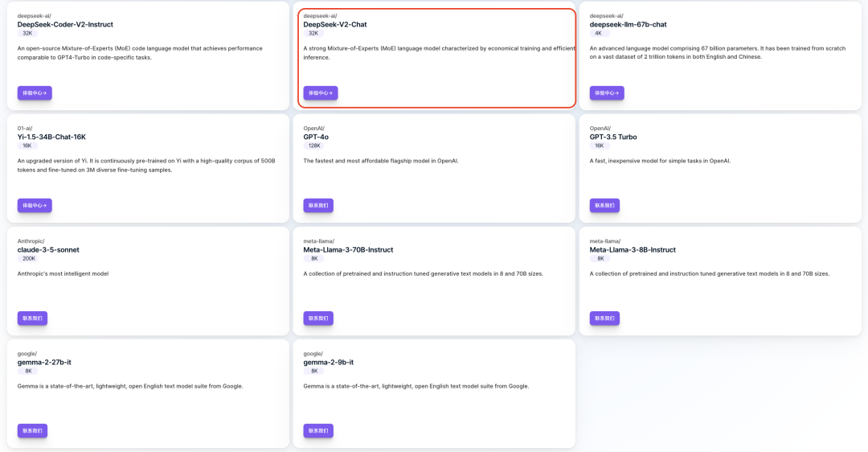Viewport: 868px width, 452px height.
Task: Click 联系我们 for Meta-Llama-3-8B-Instruct
Action: (604, 318)
